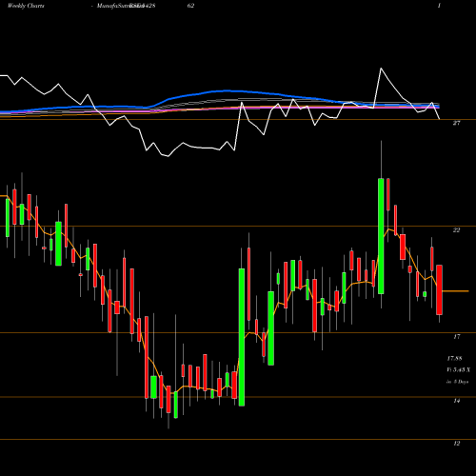Click the 17 price axis label
Screen dimensions: 476x476
[456, 337]
